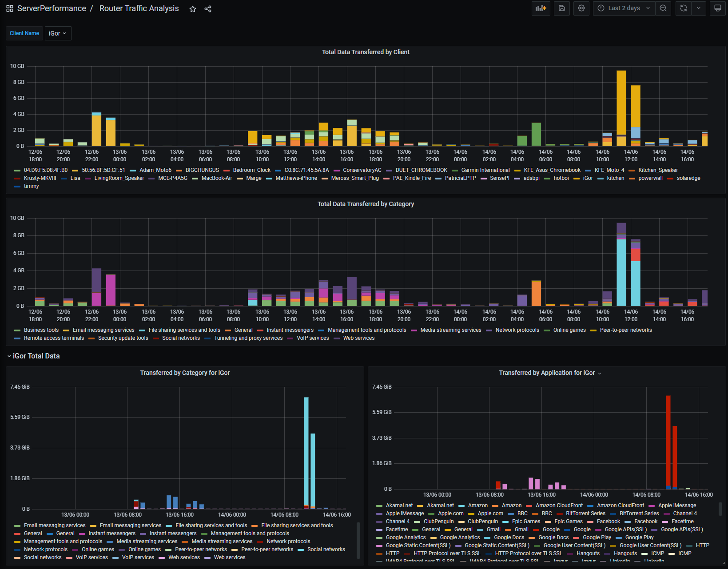Click Business tools legend color swatch
This screenshot has height=569, width=728.
click(17, 330)
